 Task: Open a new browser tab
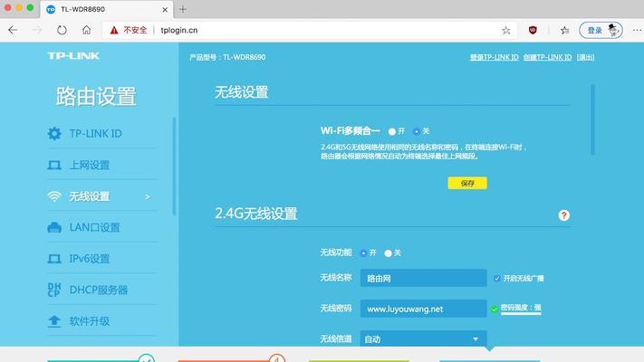pos(183,9)
